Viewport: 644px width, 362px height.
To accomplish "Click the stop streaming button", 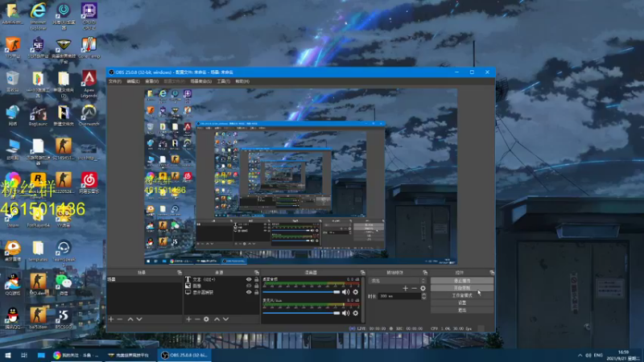I will 462,281.
